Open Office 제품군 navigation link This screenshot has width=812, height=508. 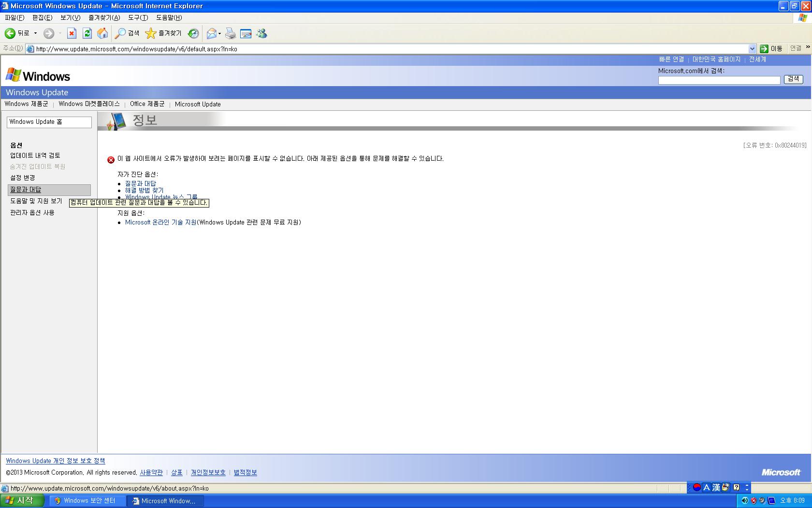[147, 104]
